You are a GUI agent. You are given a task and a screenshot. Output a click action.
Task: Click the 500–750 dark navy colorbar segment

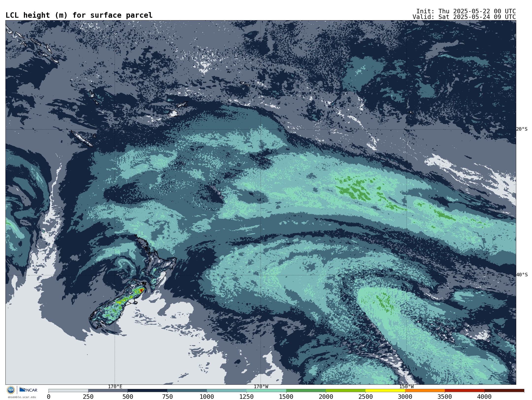(147, 391)
